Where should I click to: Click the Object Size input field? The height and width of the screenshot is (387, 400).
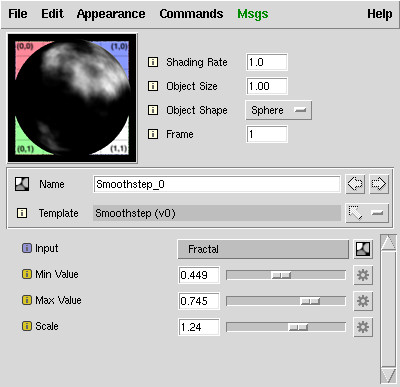tap(267, 86)
